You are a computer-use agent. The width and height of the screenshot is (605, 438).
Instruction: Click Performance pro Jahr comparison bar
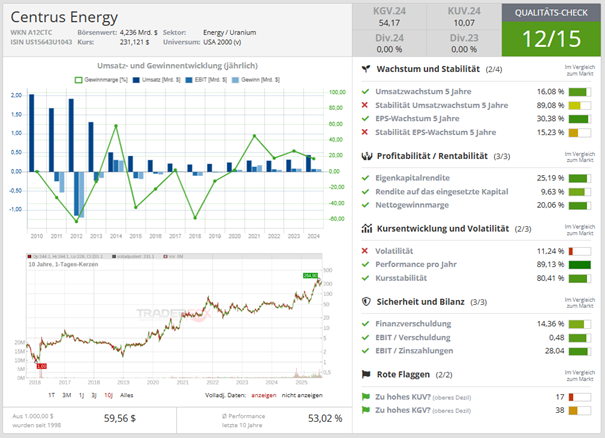[x=580, y=265]
